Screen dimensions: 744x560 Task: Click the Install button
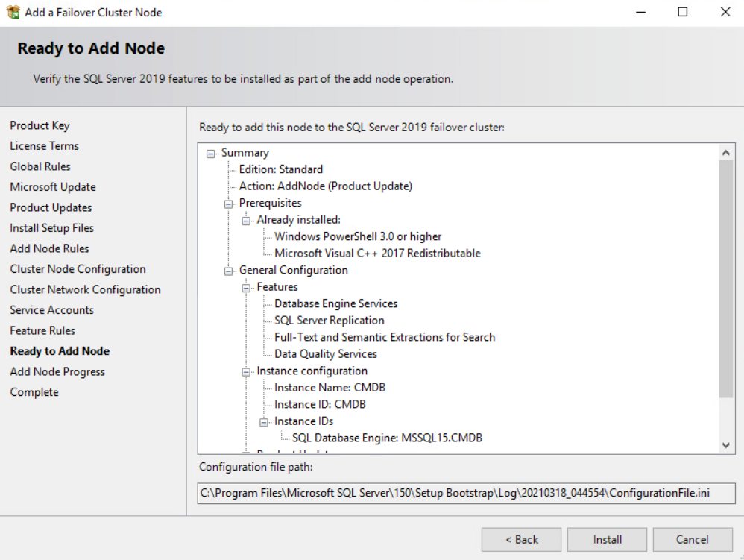[x=607, y=540]
